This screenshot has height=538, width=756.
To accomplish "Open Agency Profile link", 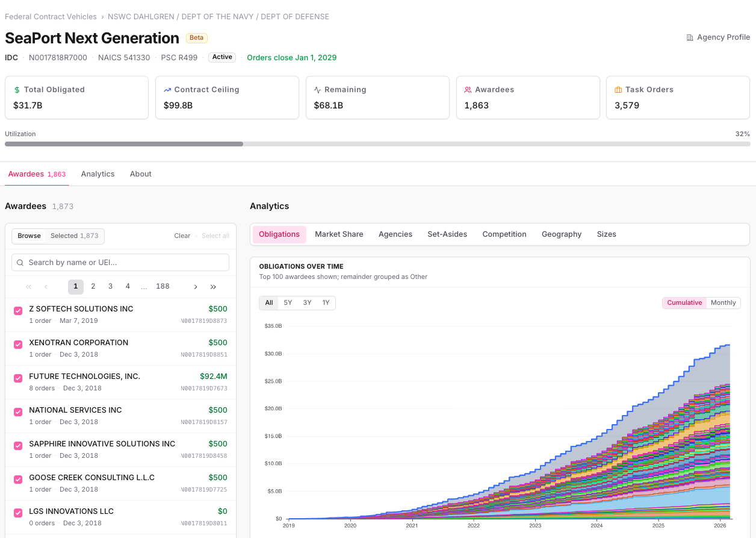I will [x=718, y=37].
